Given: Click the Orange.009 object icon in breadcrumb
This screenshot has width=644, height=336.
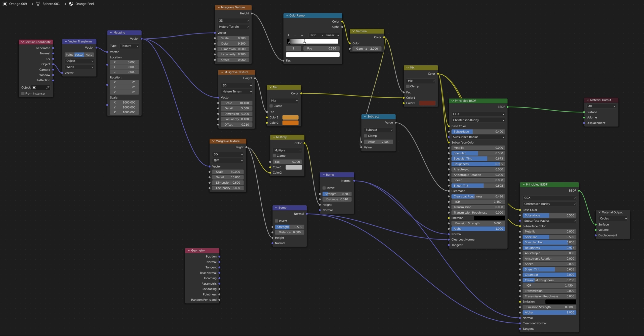Looking at the screenshot, I should coord(5,4).
